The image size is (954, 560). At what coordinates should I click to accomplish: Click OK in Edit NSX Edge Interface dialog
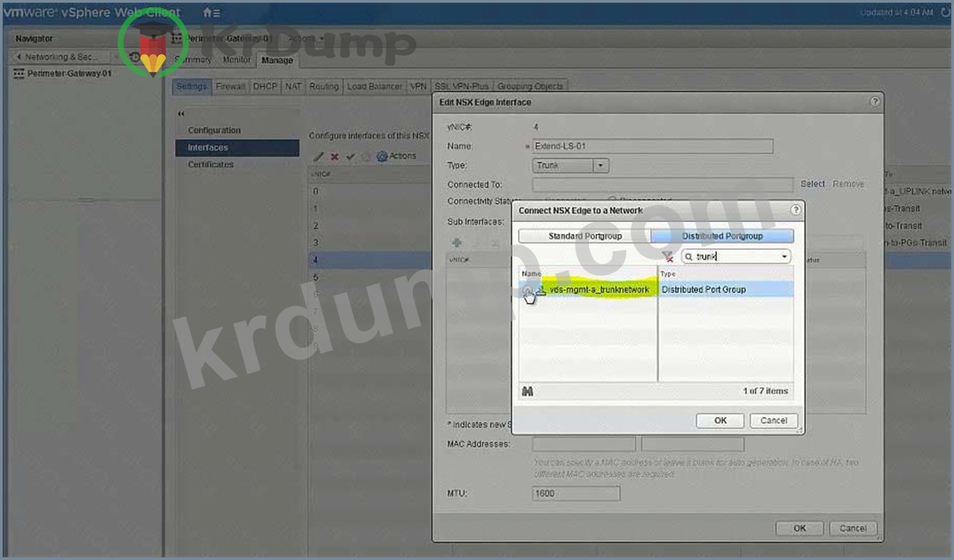(799, 528)
